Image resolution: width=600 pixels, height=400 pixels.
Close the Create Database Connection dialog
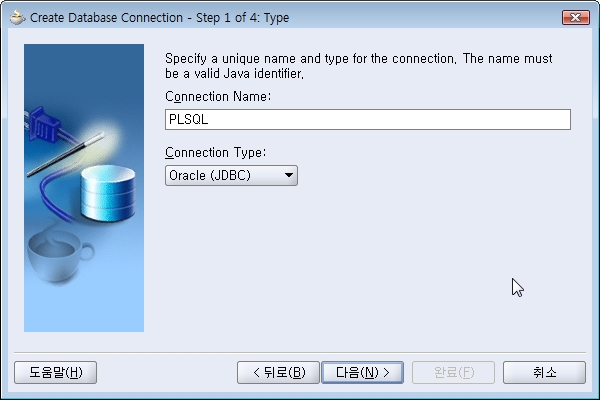[576, 18]
